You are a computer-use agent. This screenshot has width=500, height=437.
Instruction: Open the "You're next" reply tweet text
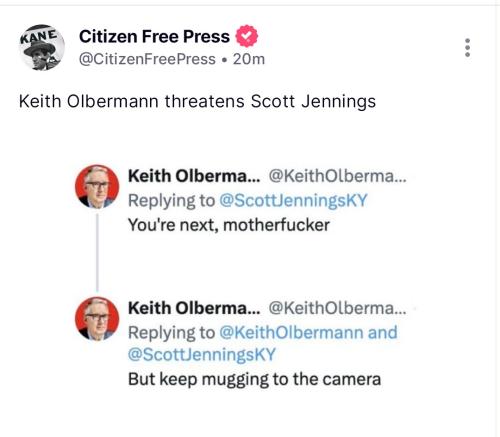click(229, 225)
